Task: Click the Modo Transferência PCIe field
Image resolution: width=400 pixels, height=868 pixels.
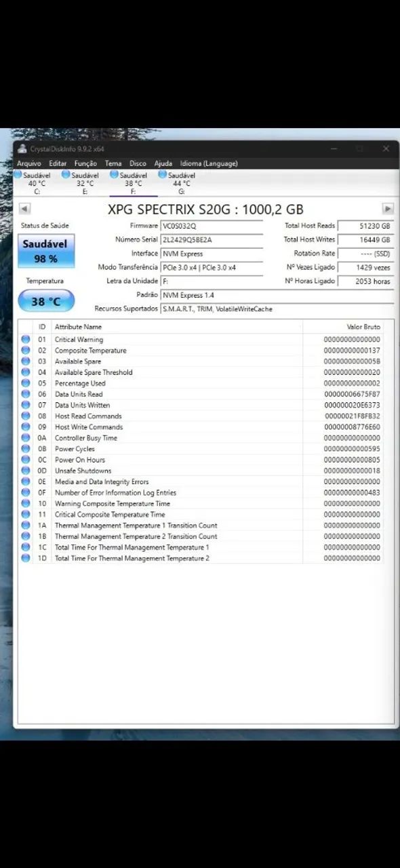Action: (212, 267)
